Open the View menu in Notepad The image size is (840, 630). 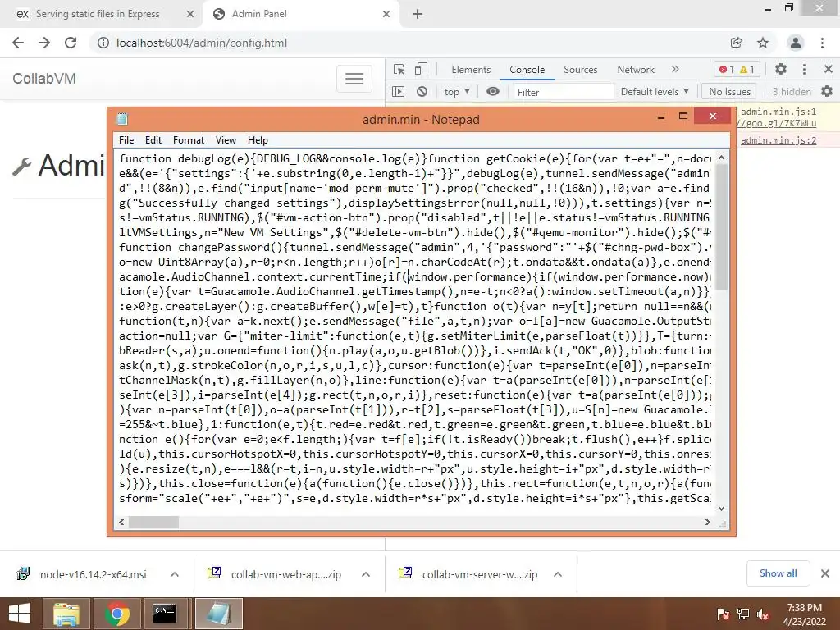click(x=226, y=139)
